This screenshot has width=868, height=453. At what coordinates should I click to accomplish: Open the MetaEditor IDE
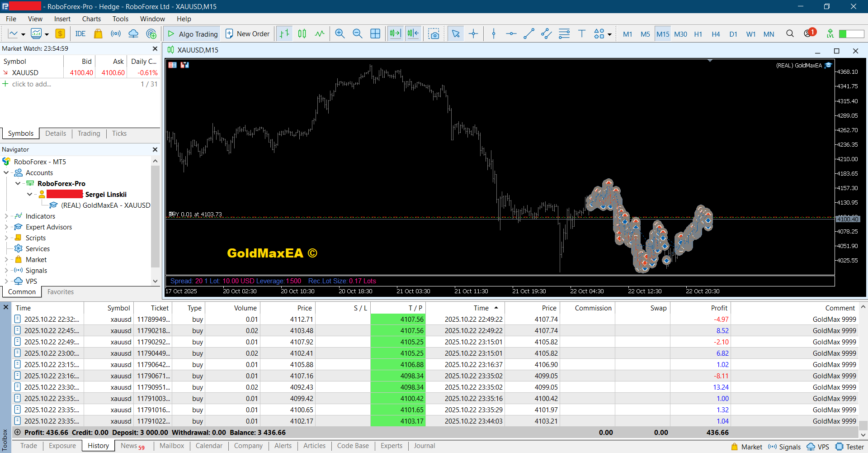[x=80, y=34]
